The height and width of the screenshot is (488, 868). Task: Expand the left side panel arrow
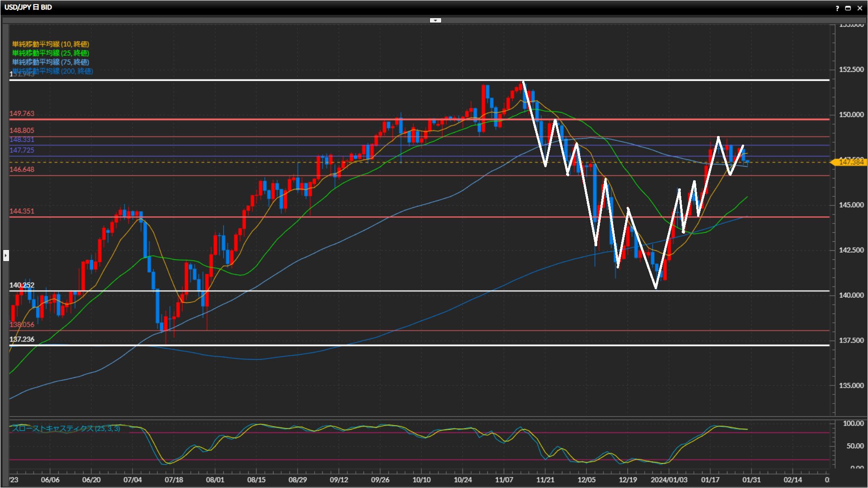(x=5, y=256)
